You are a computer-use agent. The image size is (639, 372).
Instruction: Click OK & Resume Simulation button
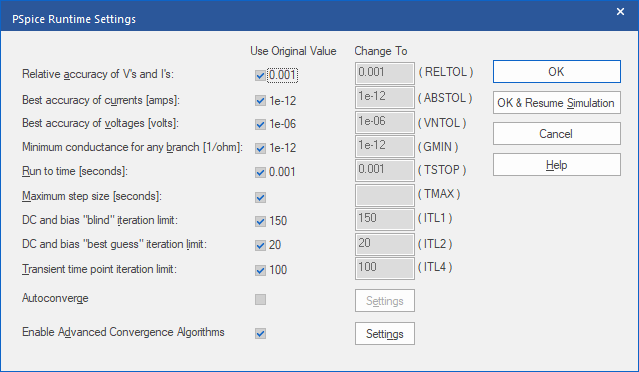pos(557,103)
